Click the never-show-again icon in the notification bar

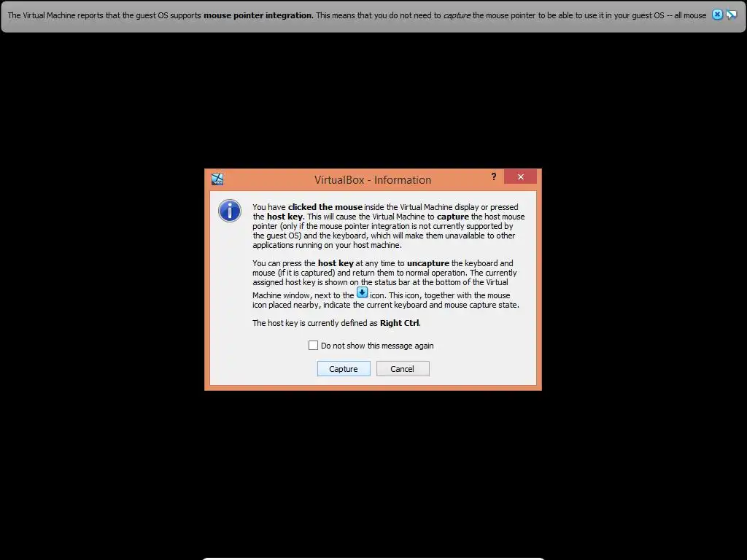point(731,15)
